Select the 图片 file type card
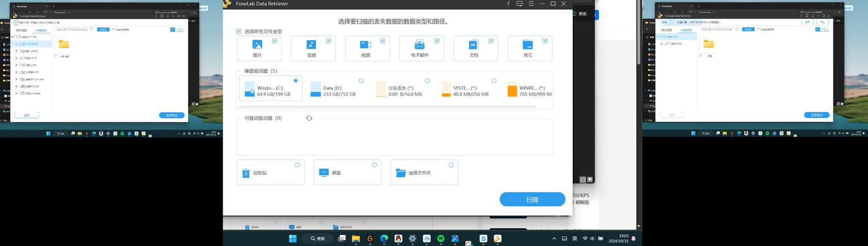 pyautogui.click(x=259, y=48)
